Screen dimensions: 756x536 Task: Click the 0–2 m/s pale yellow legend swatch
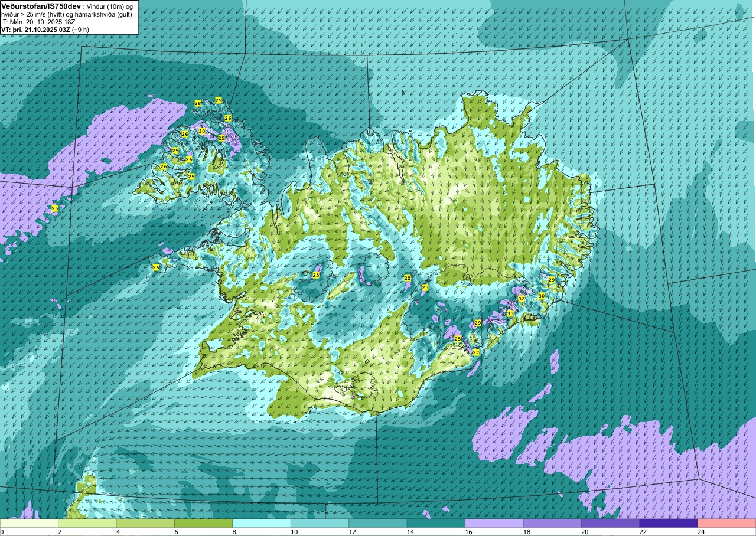point(30,523)
